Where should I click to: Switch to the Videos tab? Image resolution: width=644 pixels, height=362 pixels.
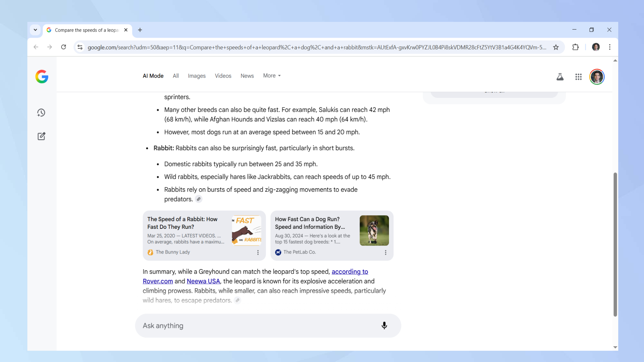point(223,76)
